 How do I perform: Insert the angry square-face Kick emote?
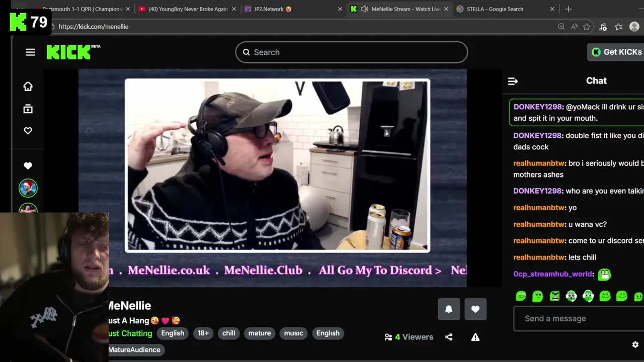(x=554, y=296)
